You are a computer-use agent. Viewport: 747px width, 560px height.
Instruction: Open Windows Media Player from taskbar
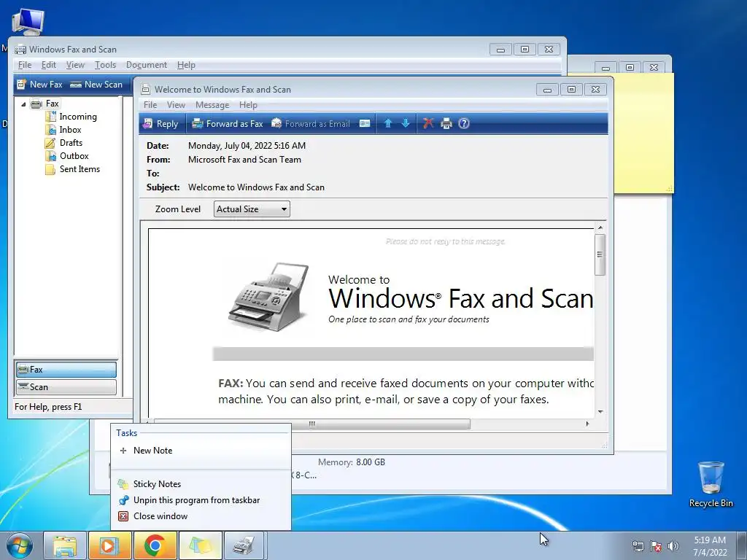tap(109, 545)
